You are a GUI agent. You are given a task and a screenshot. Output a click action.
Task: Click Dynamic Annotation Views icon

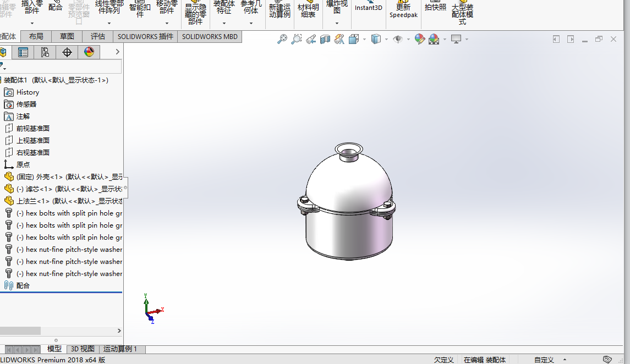coord(339,39)
